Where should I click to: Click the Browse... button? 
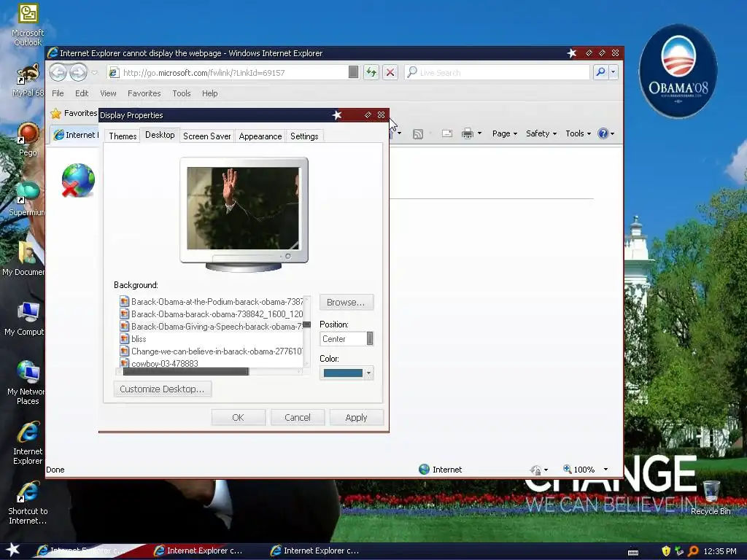coord(346,302)
